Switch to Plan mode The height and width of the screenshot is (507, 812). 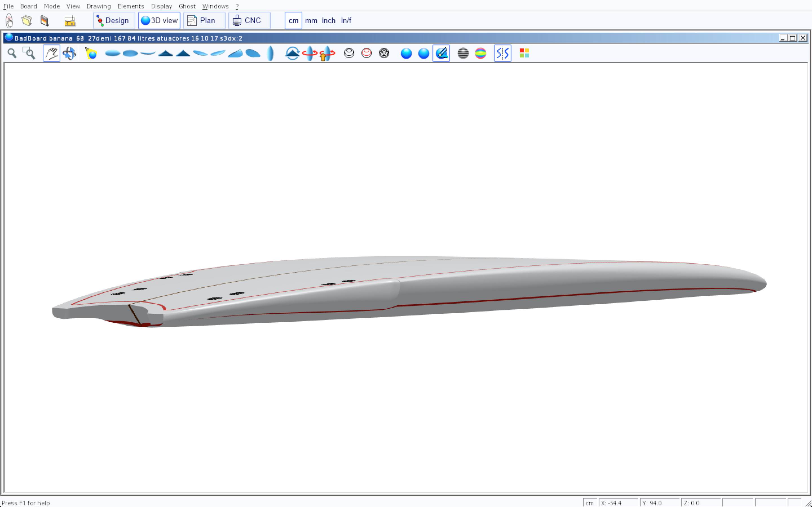[x=204, y=21]
